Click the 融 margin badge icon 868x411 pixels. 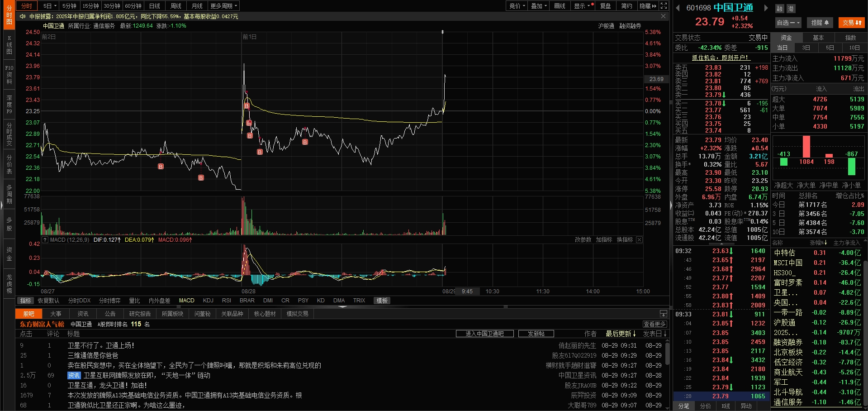(x=779, y=9)
